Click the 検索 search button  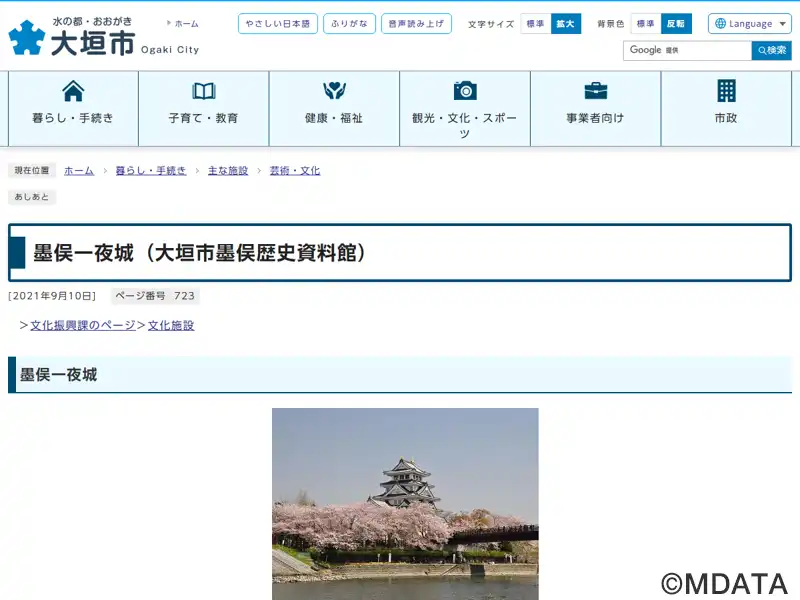coord(771,51)
